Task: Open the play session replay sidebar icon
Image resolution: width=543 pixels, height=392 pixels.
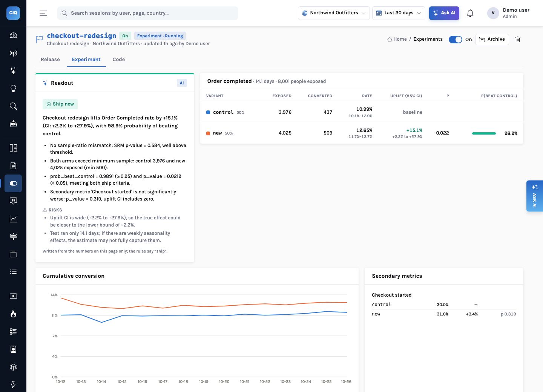Action: (13, 296)
